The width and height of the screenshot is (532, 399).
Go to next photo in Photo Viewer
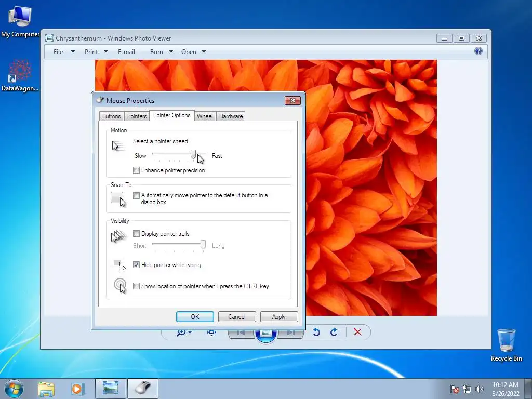(x=290, y=332)
